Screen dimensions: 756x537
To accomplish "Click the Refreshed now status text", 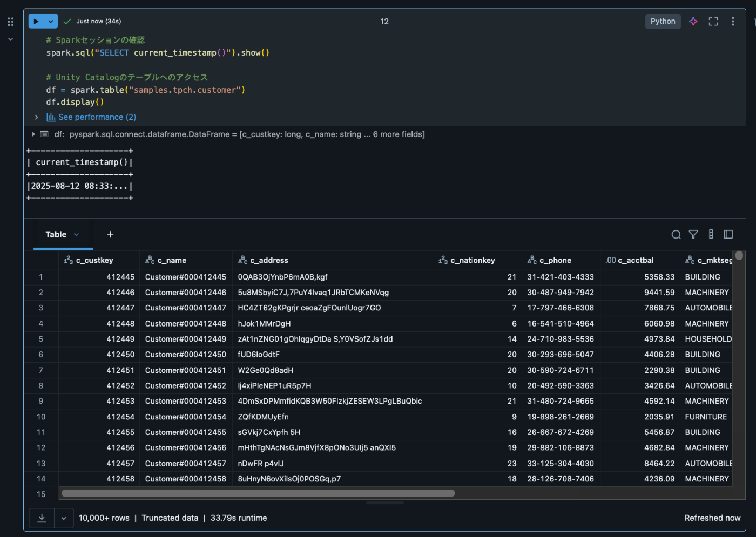I will pos(712,518).
